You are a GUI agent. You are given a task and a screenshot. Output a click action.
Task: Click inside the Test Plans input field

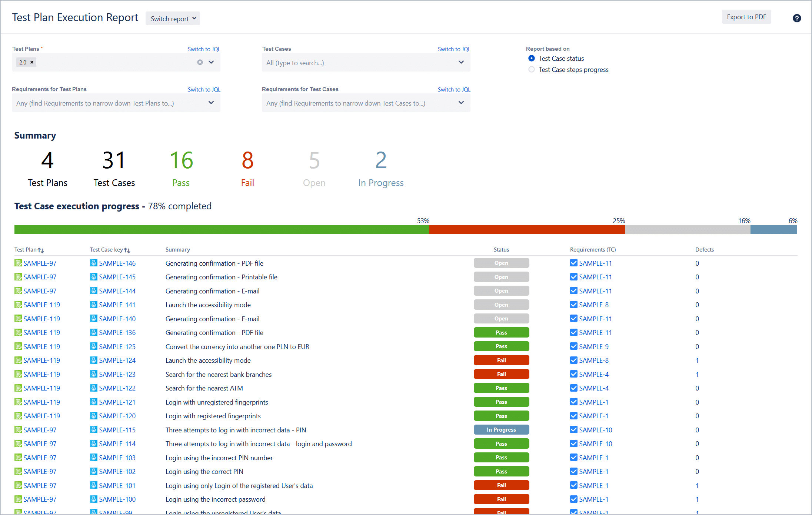111,62
